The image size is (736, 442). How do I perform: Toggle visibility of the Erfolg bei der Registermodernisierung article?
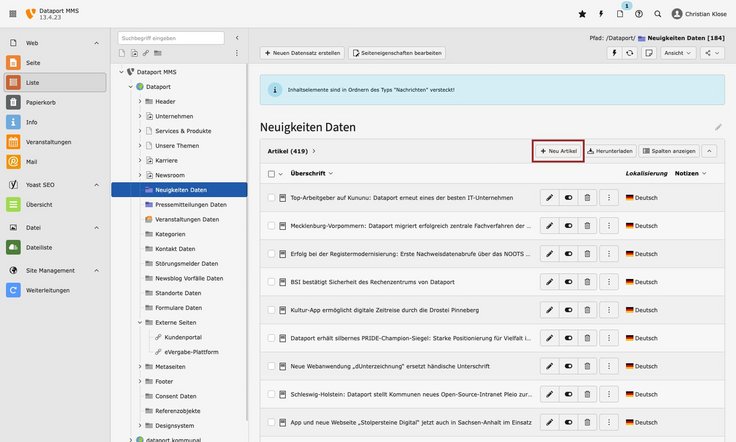click(x=569, y=255)
